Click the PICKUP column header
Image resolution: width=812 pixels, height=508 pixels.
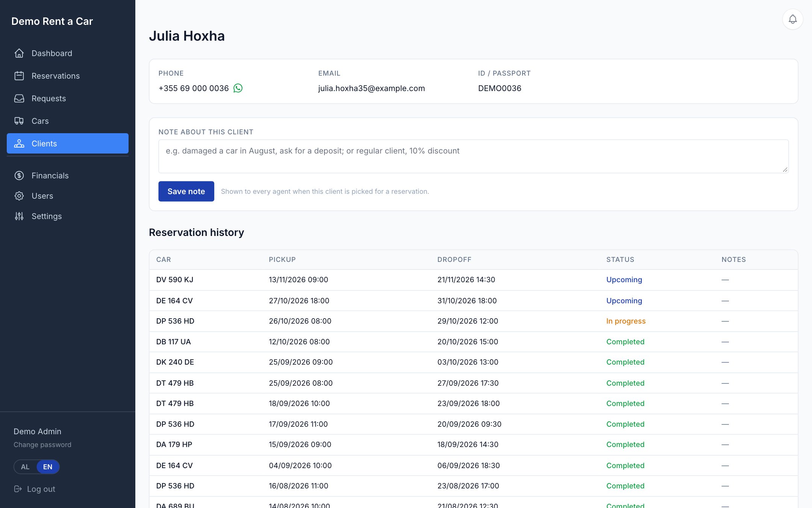pos(282,259)
